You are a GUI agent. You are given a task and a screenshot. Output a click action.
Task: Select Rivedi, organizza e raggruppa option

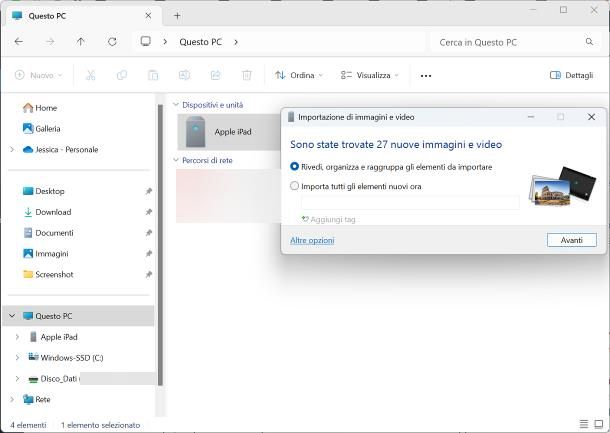pos(294,167)
